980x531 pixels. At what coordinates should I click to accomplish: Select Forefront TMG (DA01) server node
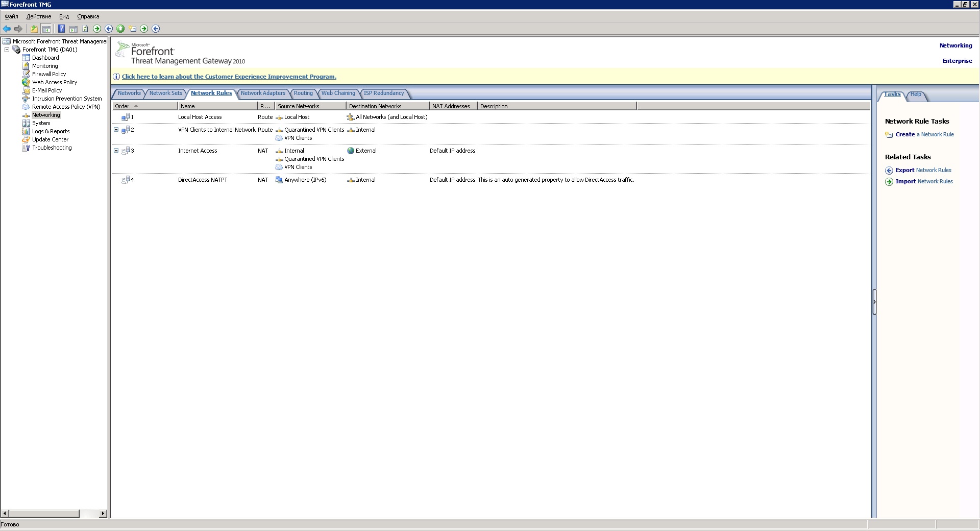point(50,50)
